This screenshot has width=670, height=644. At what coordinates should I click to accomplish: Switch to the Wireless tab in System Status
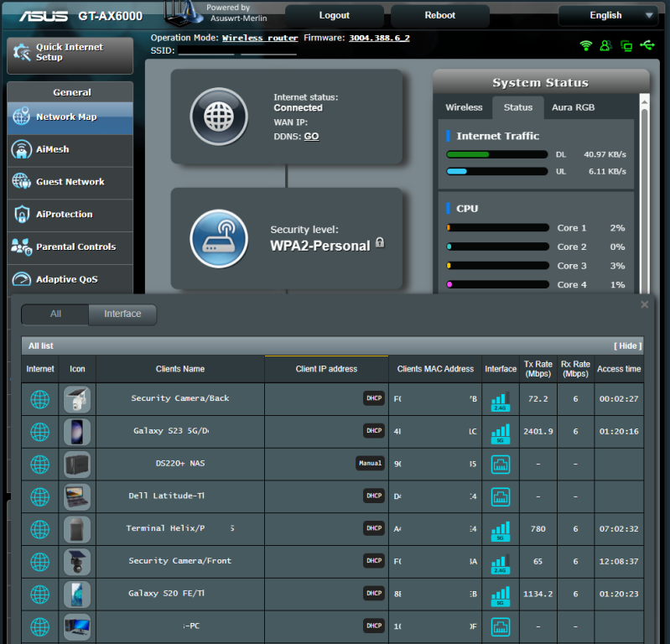(464, 107)
